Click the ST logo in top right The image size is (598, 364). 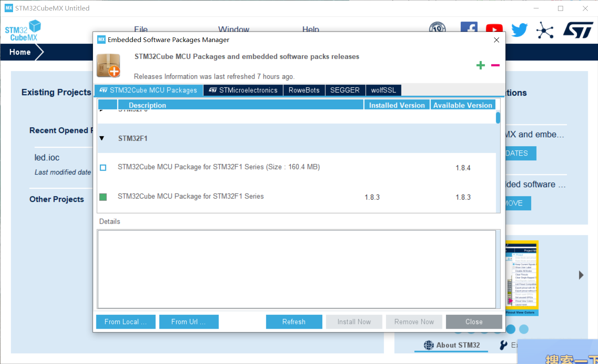(x=578, y=30)
